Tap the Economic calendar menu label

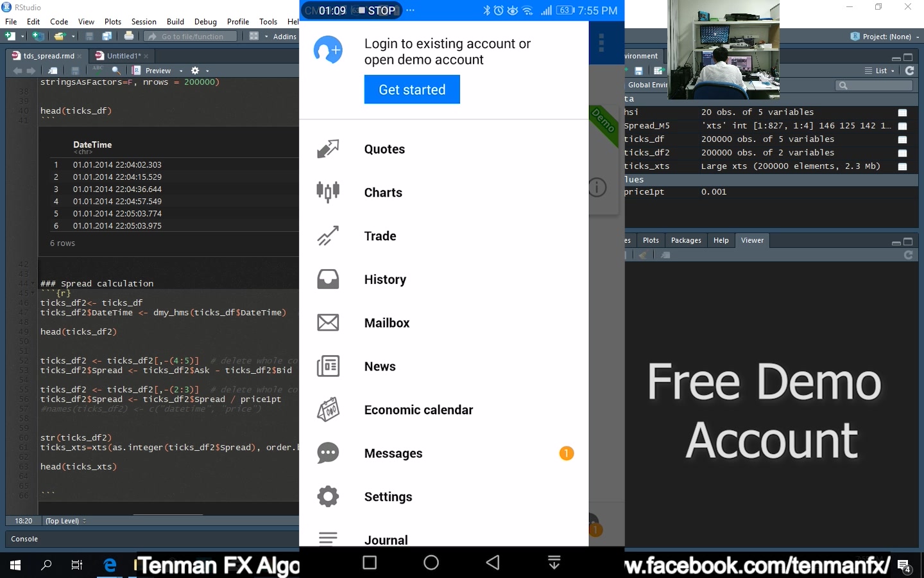click(x=418, y=410)
